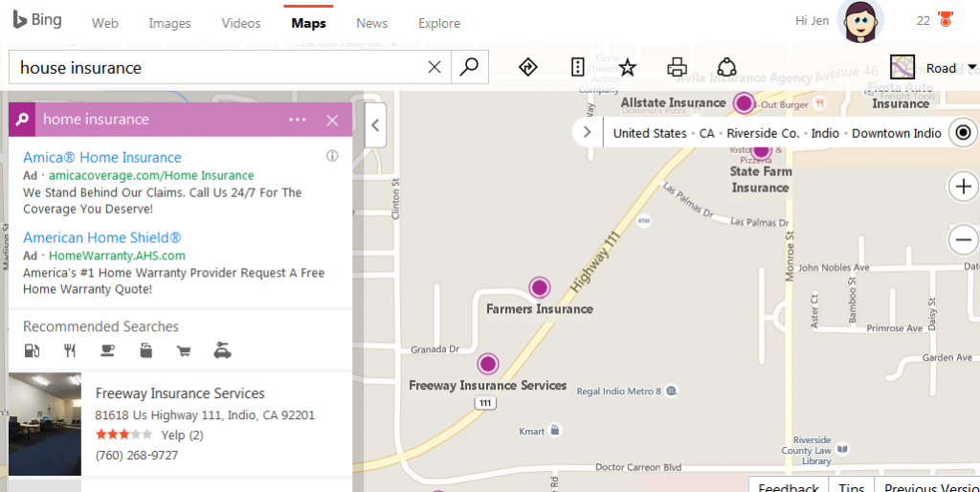980x492 pixels.
Task: Click the directions icon in map toolbar
Action: pos(527,67)
